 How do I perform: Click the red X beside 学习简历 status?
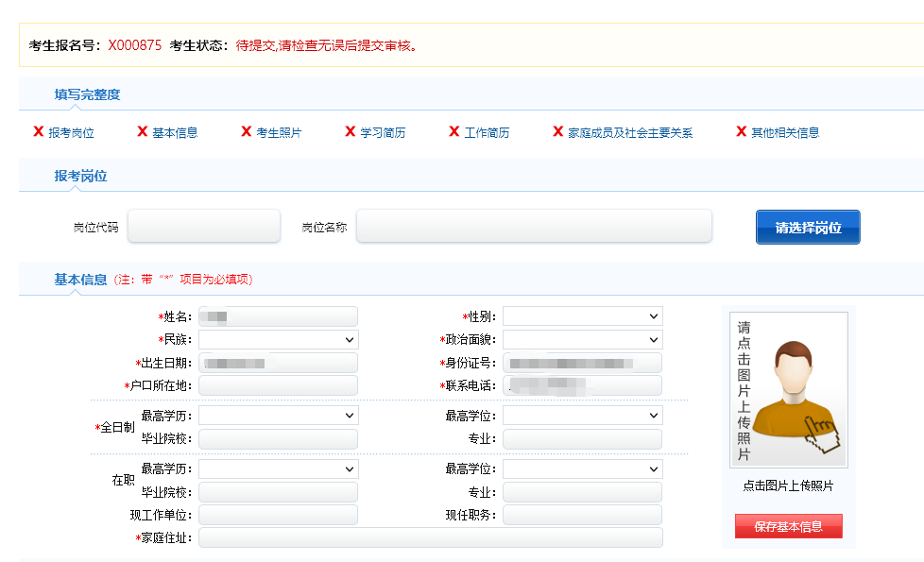point(350,132)
